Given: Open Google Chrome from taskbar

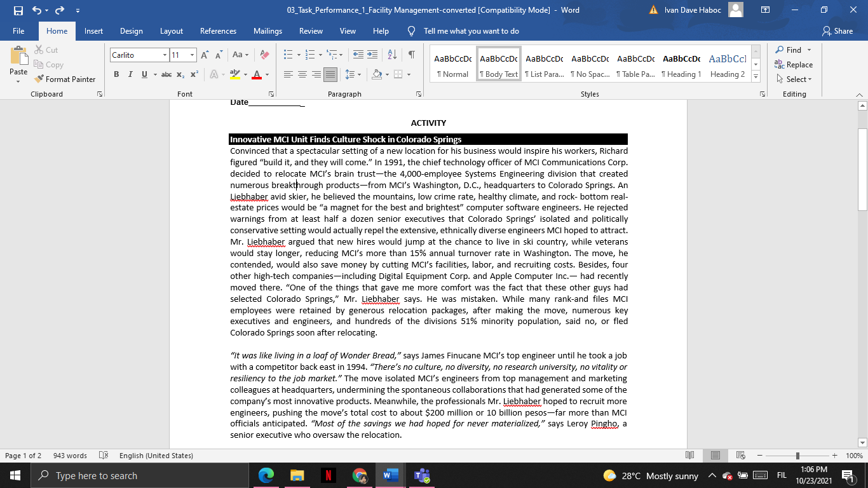Looking at the screenshot, I should tap(359, 475).
